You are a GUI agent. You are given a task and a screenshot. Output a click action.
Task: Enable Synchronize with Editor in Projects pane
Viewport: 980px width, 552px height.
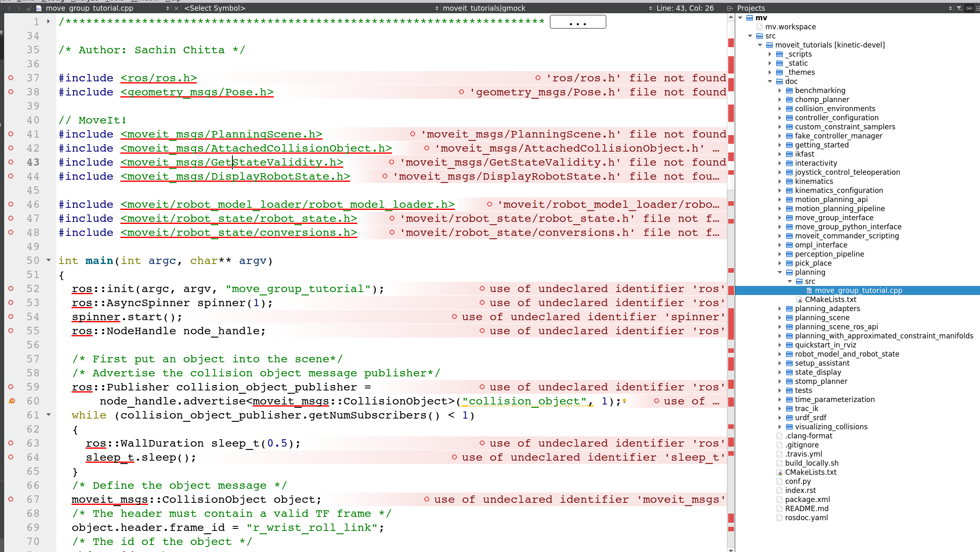(969, 8)
